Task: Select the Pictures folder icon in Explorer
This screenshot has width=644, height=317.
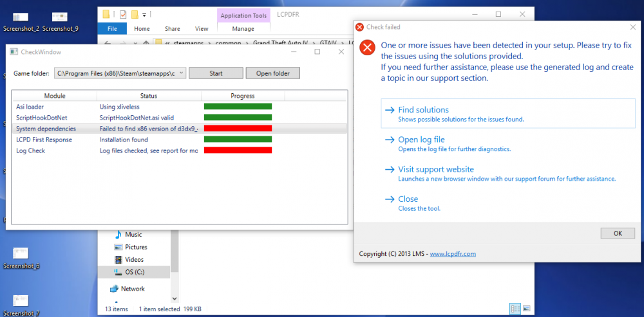Action: [118, 248]
